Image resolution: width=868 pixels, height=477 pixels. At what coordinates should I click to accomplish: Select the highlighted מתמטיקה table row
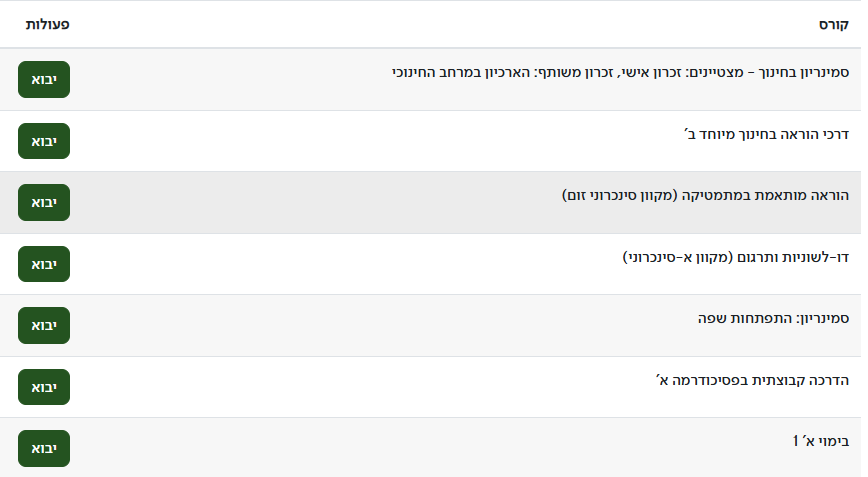(x=300, y=203)
